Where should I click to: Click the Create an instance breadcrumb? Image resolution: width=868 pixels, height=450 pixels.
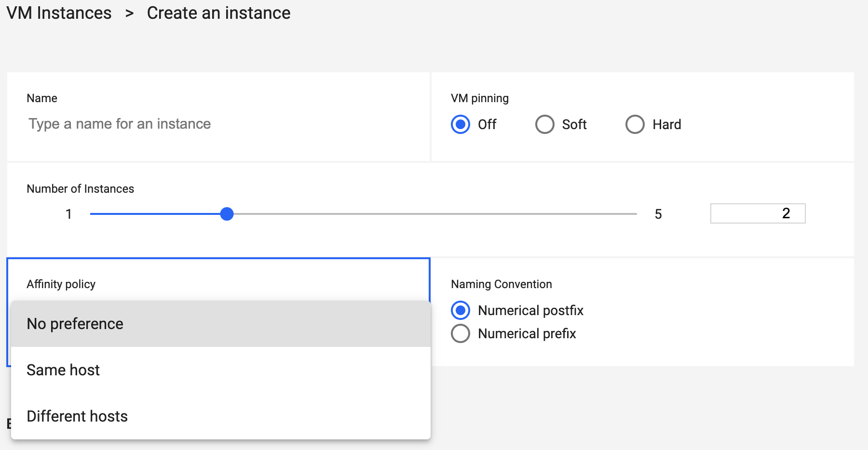pyautogui.click(x=219, y=13)
